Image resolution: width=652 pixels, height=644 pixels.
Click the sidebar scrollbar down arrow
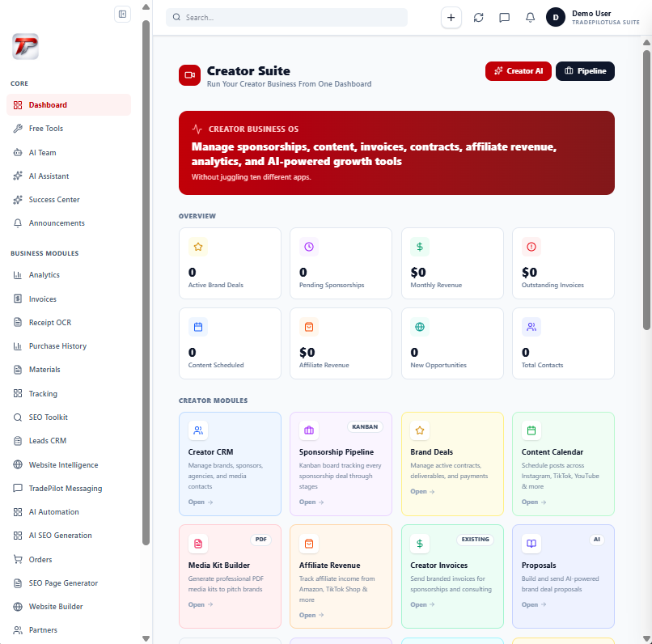click(x=146, y=638)
